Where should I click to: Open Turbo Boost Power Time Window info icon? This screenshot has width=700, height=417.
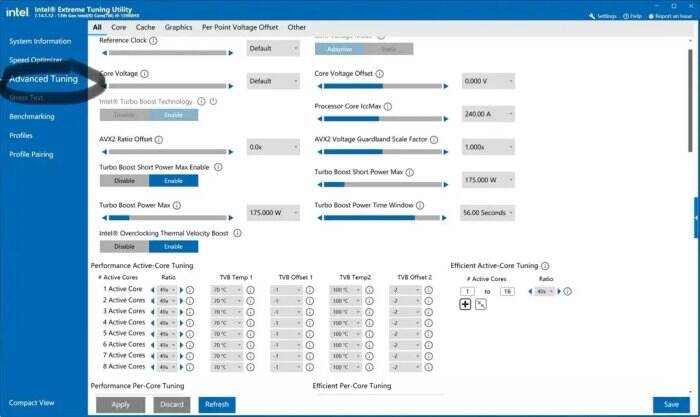pyautogui.click(x=420, y=205)
